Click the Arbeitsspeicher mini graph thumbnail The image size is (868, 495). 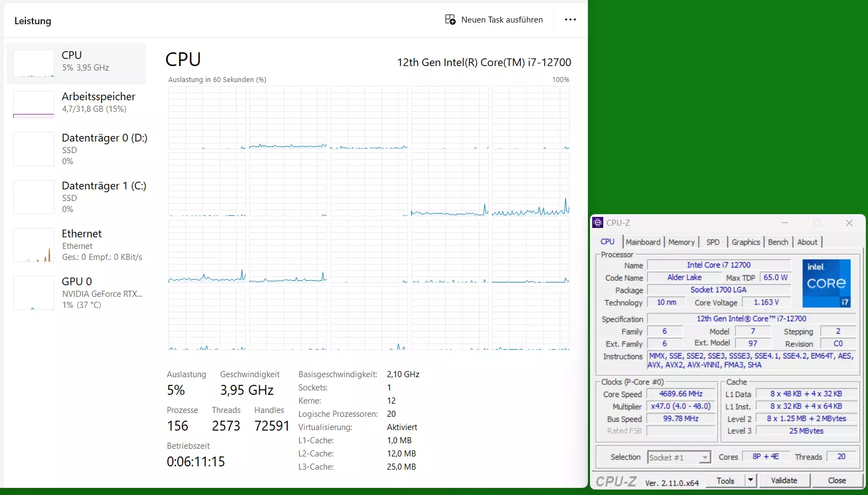click(34, 105)
